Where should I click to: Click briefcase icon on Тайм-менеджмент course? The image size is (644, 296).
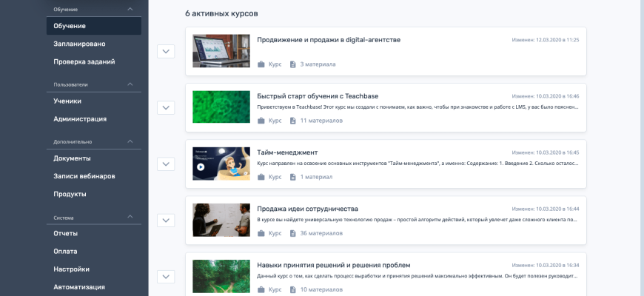(x=261, y=177)
